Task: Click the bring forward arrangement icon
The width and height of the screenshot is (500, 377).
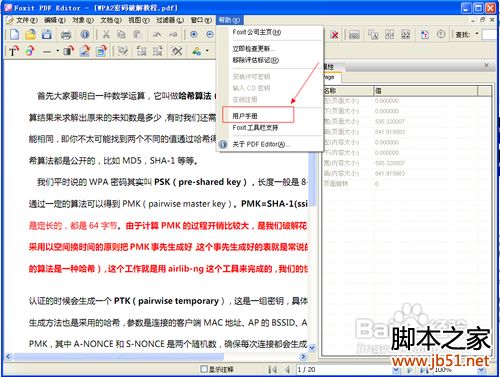Action: [142, 51]
